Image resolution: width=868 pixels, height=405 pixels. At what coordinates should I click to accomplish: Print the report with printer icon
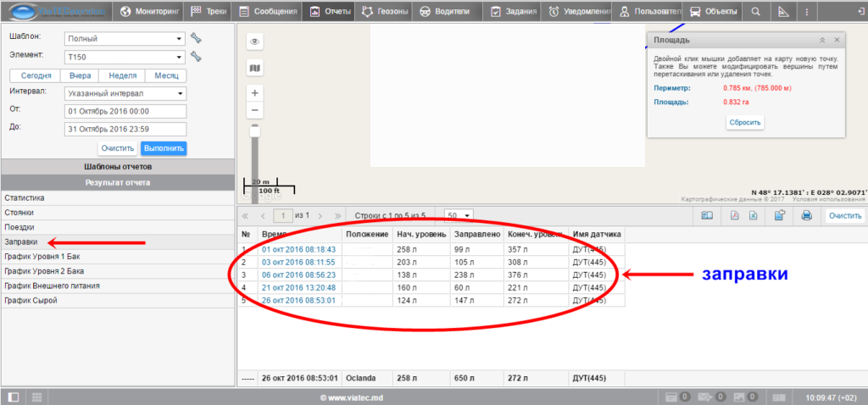point(807,216)
